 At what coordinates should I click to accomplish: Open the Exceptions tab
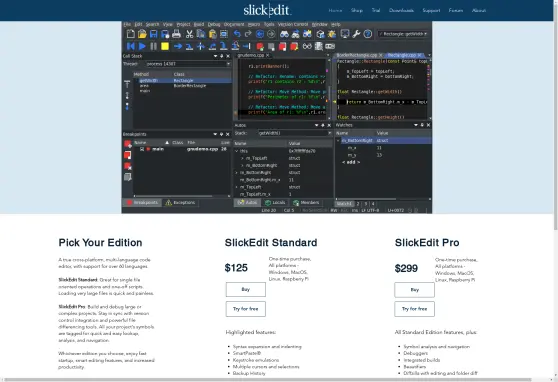(x=180, y=203)
